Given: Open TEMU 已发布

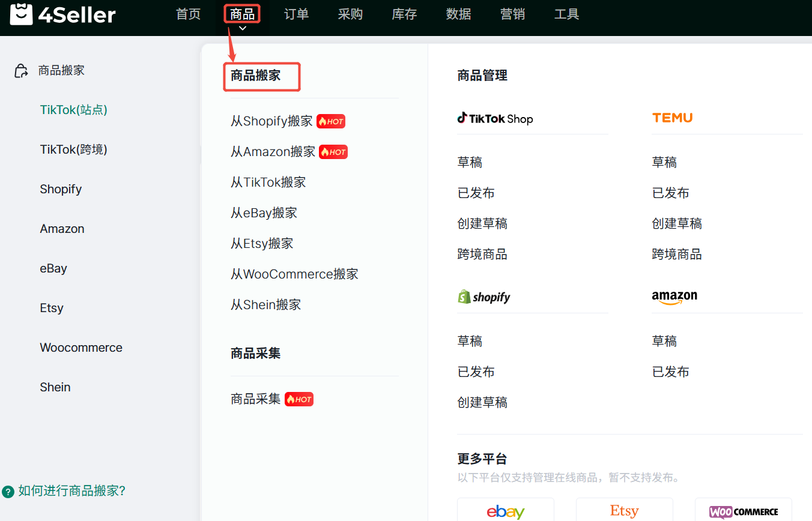Looking at the screenshot, I should pos(671,193).
